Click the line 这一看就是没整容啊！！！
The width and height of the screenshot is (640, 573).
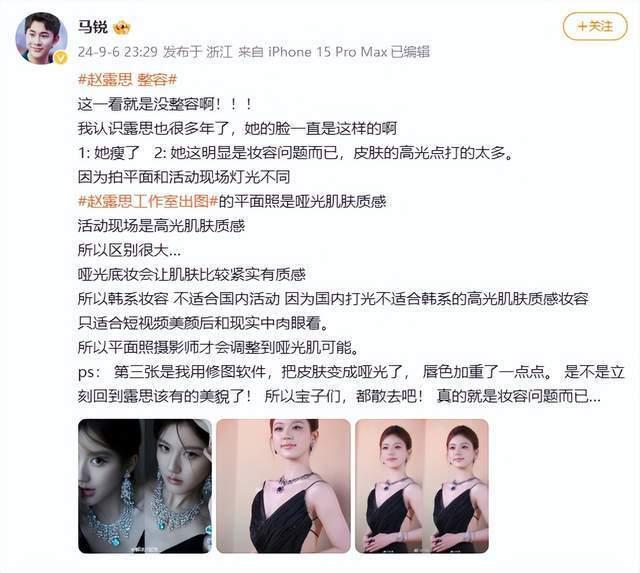pyautogui.click(x=165, y=104)
